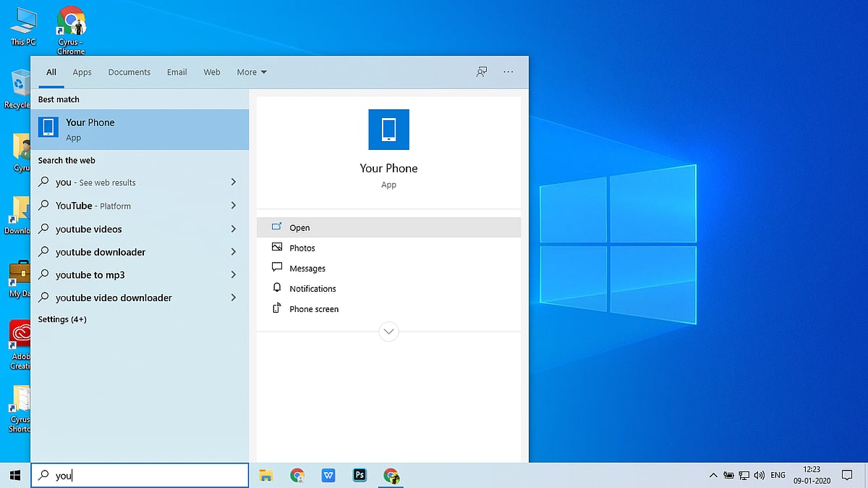
Task: Open the More filter dropdown
Action: (x=251, y=72)
